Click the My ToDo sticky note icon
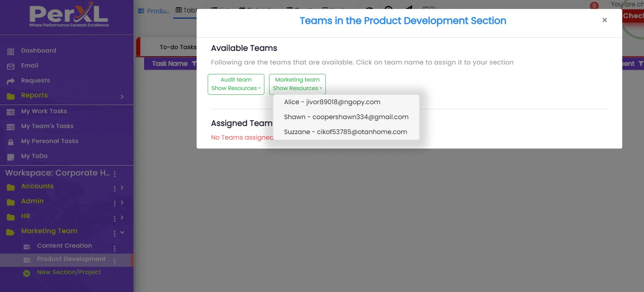This screenshot has width=644, height=292. (11, 157)
